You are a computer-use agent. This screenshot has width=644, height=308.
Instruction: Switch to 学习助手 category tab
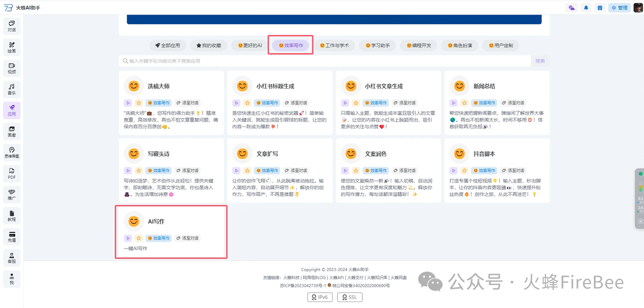tap(378, 45)
